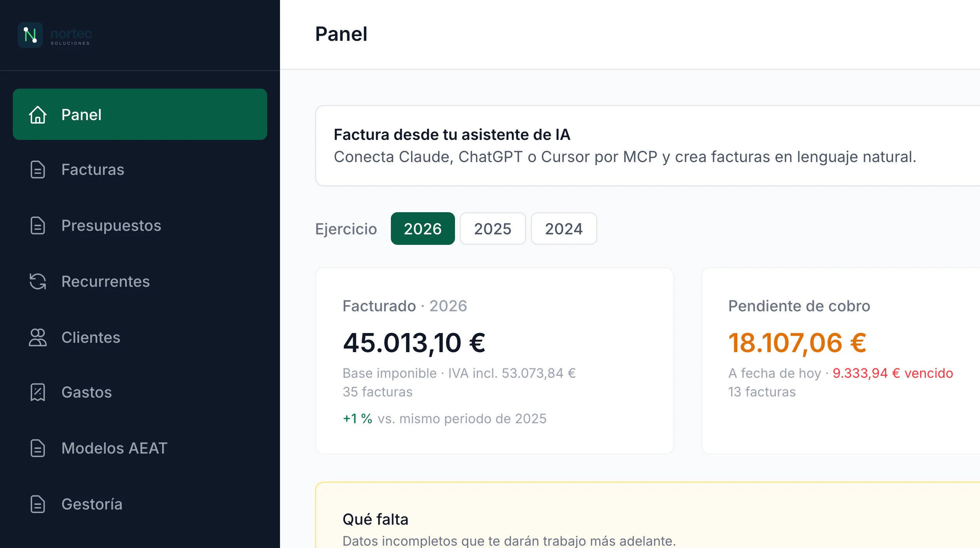Click the 18.107,06 € pending amount
Image resolution: width=980 pixels, height=548 pixels.
(x=797, y=343)
